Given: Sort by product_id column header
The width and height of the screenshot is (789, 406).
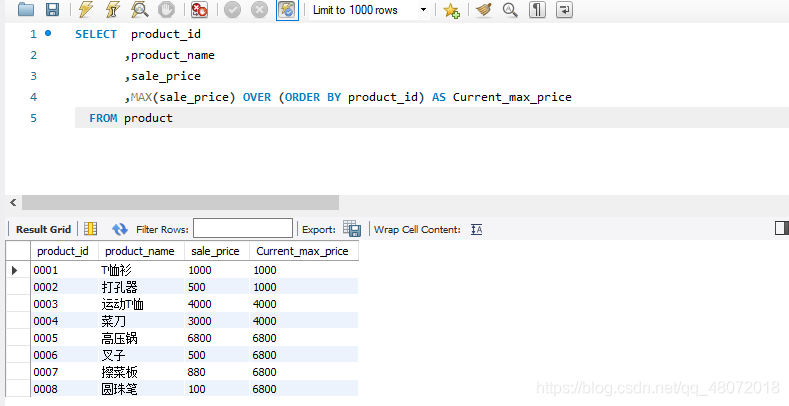Looking at the screenshot, I should 64,251.
